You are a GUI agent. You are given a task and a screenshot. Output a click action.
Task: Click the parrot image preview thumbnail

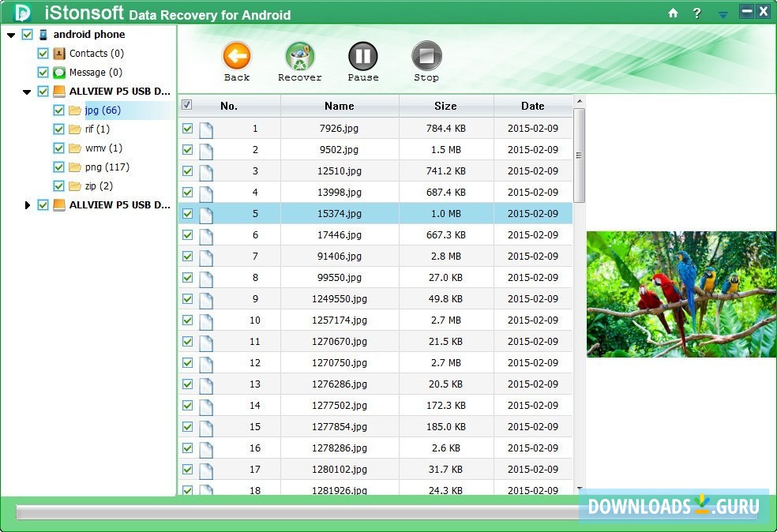(x=680, y=294)
